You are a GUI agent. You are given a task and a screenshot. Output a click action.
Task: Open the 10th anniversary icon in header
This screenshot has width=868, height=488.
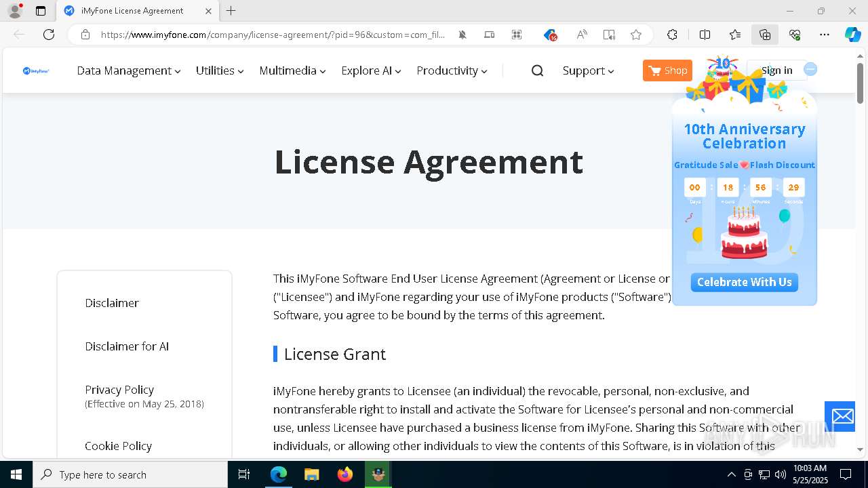[723, 68]
